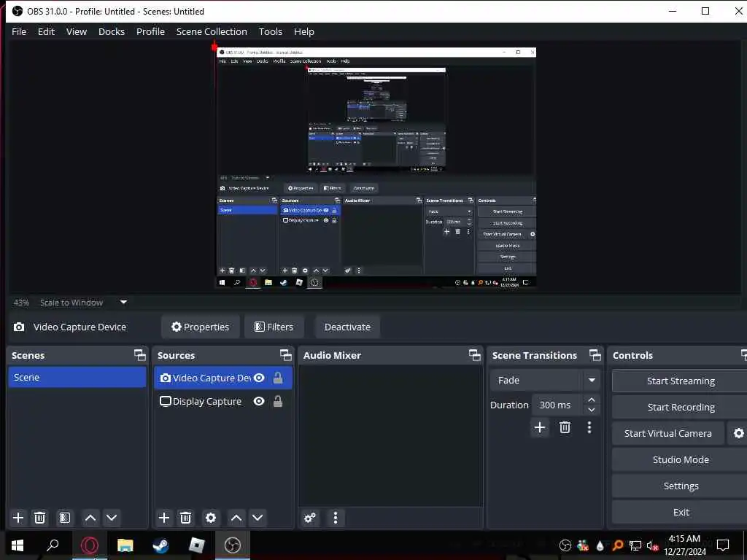The height and width of the screenshot is (560, 747).
Task: Open the Edit menu
Action: 46,31
